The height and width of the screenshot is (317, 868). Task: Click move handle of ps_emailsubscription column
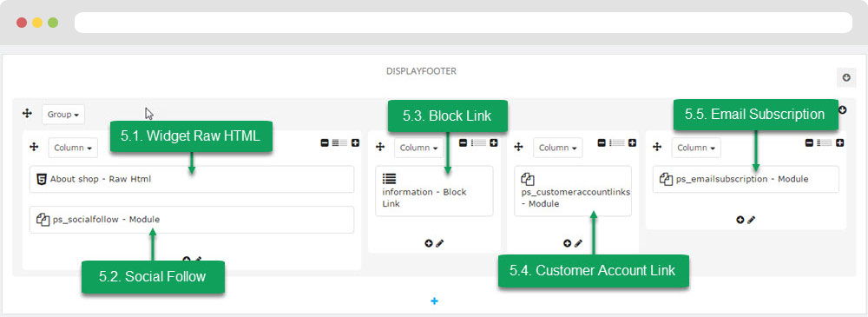click(657, 147)
